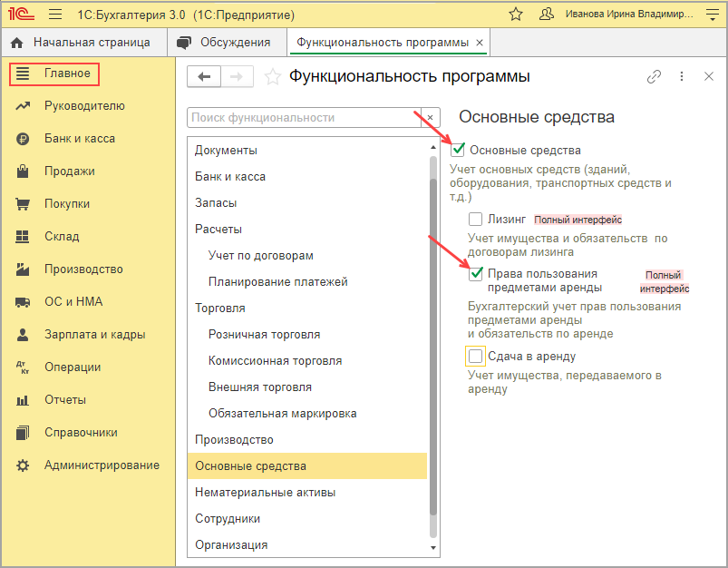Click the list scroll up arrow
This screenshot has width=728, height=568.
tap(433, 147)
